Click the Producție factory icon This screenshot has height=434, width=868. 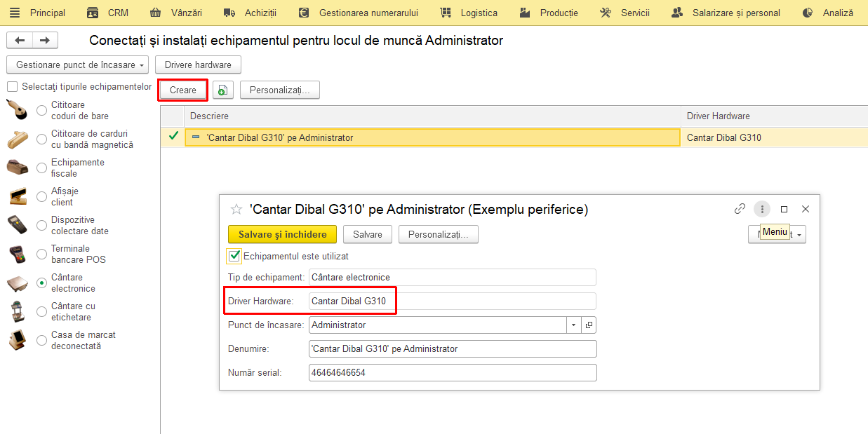tap(525, 13)
